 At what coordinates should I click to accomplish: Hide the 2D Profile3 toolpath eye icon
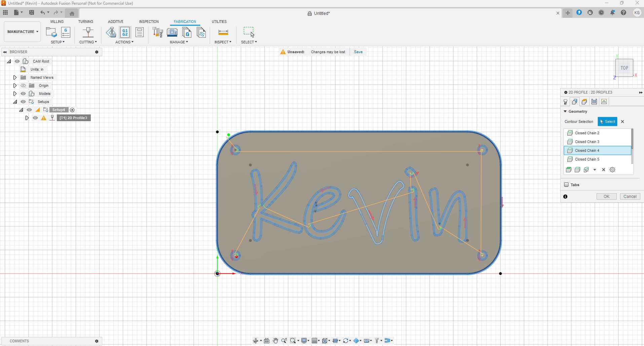[35, 118]
